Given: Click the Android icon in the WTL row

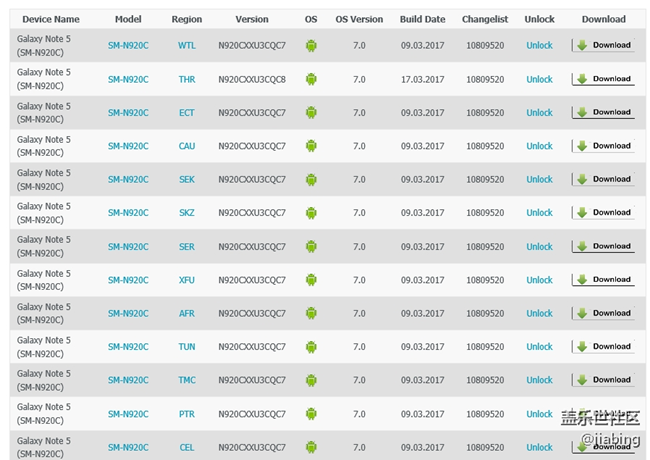Looking at the screenshot, I should point(311,46).
